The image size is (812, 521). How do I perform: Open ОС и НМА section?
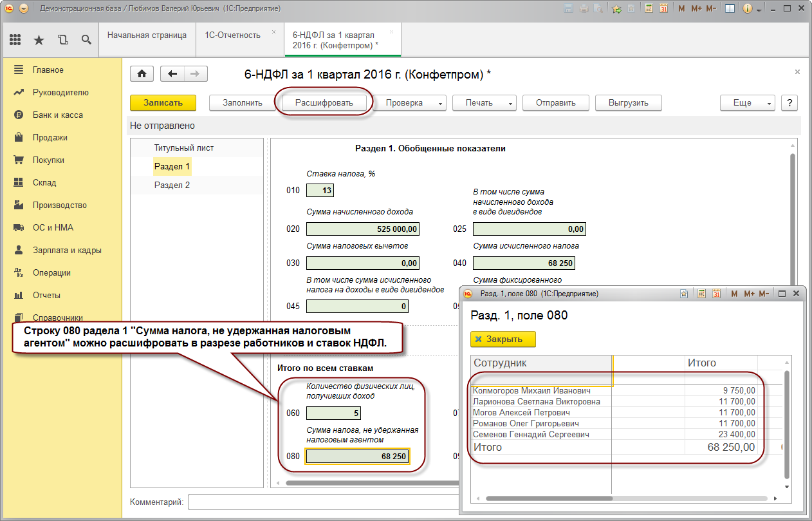click(53, 227)
